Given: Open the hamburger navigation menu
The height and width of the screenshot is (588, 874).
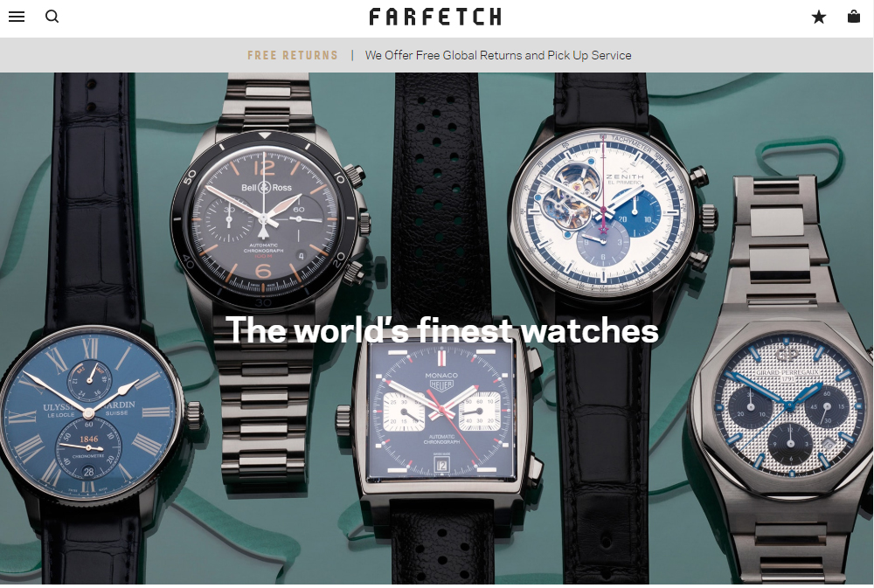Looking at the screenshot, I should pos(17,17).
